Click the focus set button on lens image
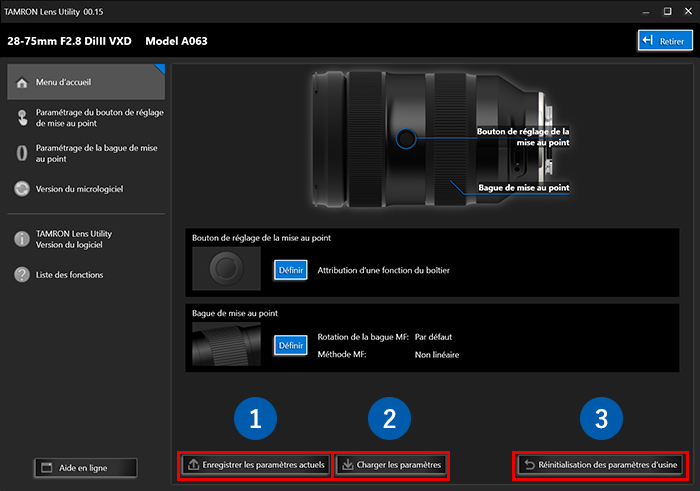The image size is (700, 491). (406, 138)
